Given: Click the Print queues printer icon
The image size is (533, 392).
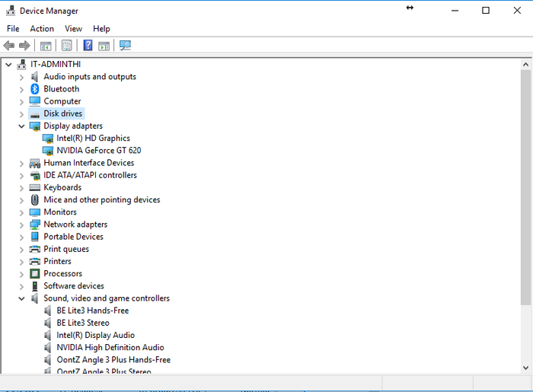Looking at the screenshot, I should pyautogui.click(x=35, y=249).
